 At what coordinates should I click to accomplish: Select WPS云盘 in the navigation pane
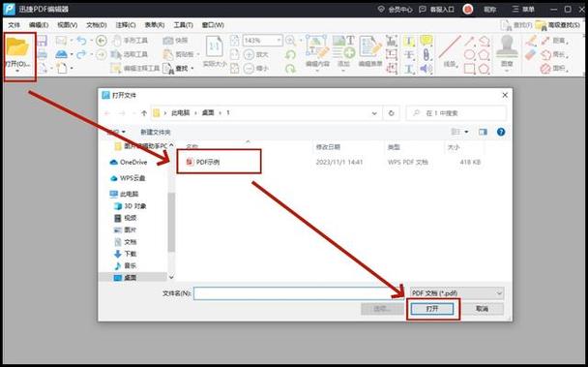coord(129,178)
